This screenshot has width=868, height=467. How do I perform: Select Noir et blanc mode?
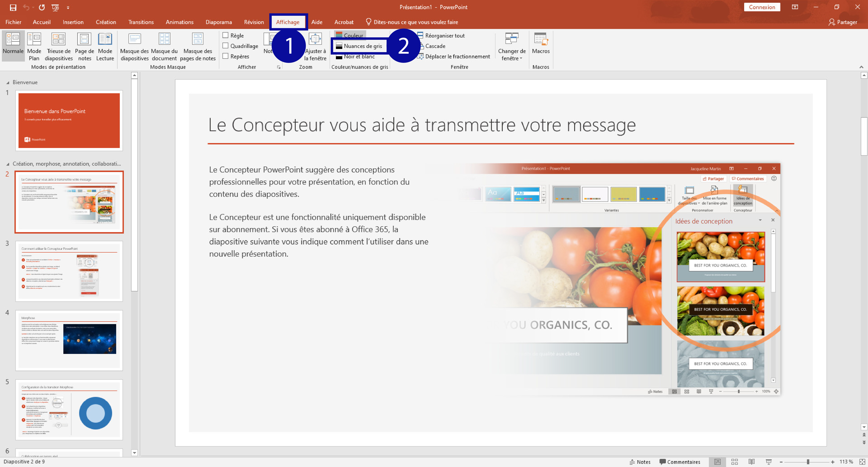359,57
